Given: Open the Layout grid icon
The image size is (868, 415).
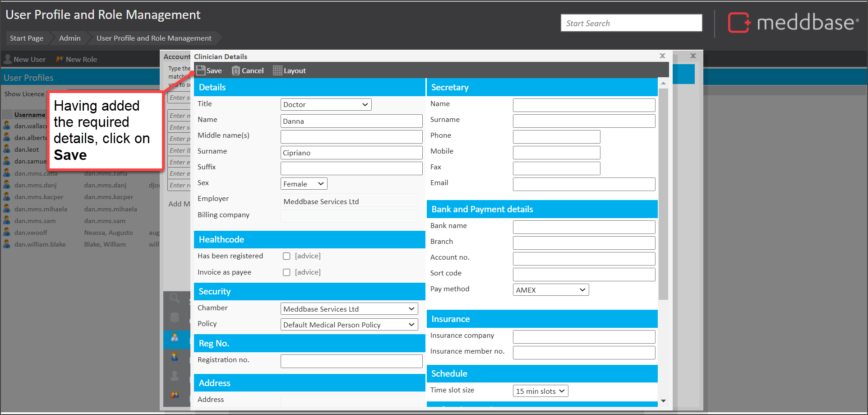Looking at the screenshot, I should pyautogui.click(x=277, y=71).
